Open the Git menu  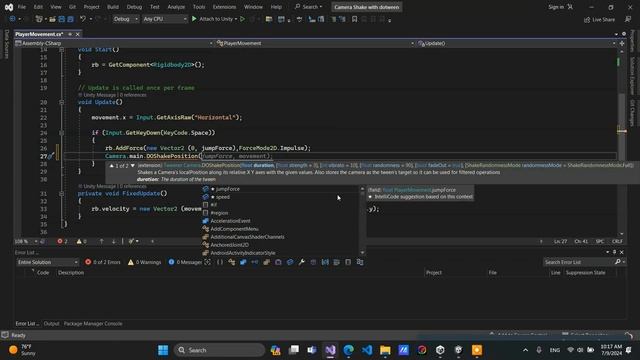pos(72,7)
